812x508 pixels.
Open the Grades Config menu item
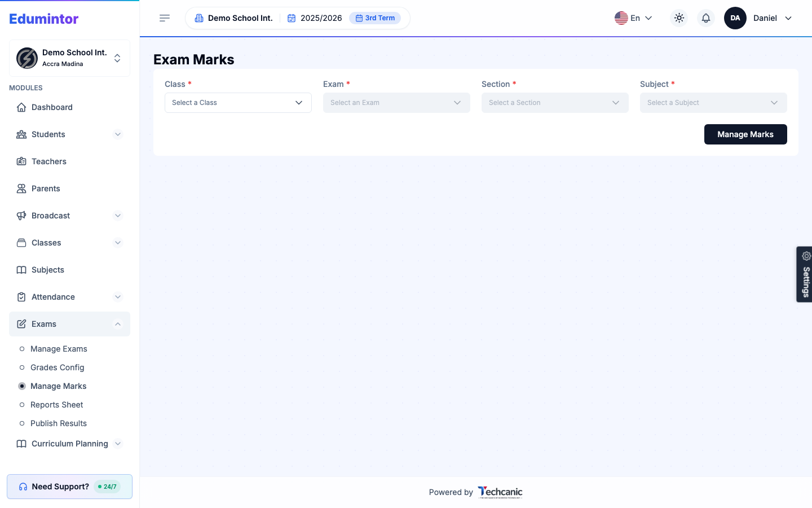click(x=57, y=367)
